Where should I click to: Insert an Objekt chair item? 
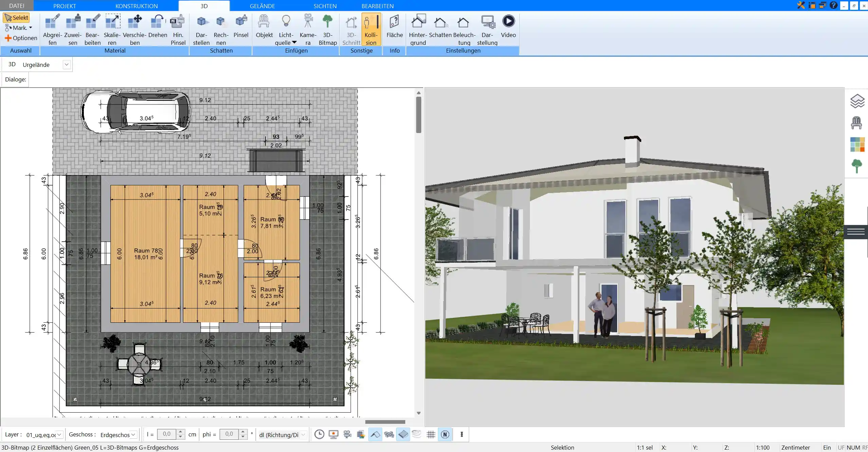(264, 26)
